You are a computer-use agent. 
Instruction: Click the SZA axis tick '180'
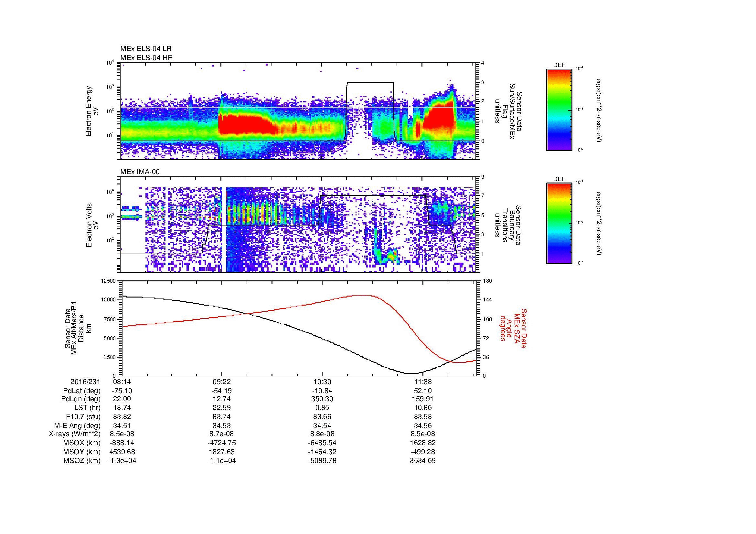tap(488, 281)
